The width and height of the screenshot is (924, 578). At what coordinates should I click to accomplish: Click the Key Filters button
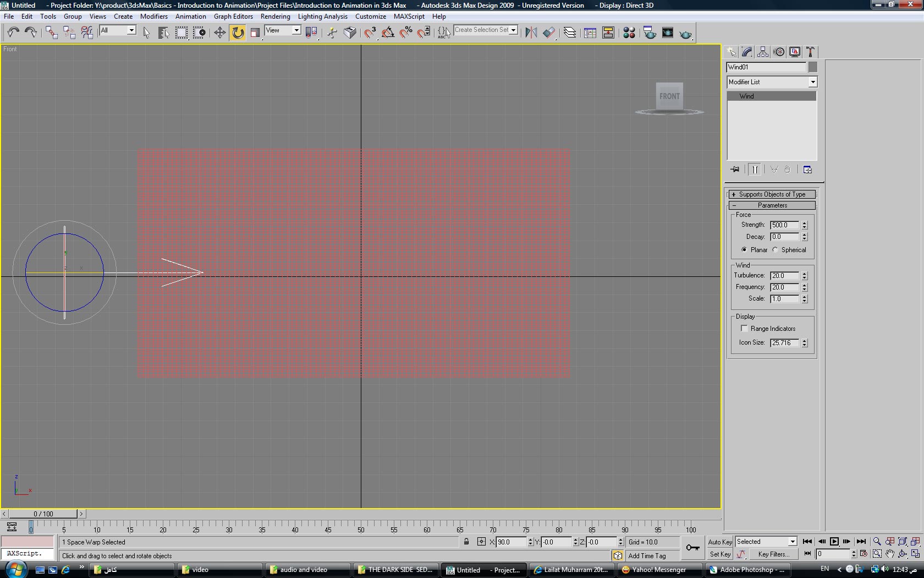[773, 554]
